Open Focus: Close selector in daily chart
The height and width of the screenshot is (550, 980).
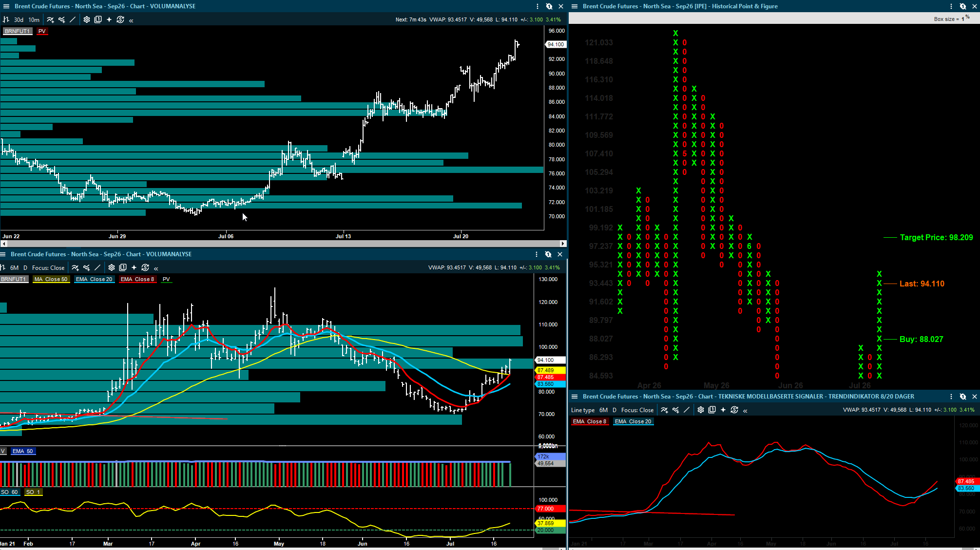48,267
